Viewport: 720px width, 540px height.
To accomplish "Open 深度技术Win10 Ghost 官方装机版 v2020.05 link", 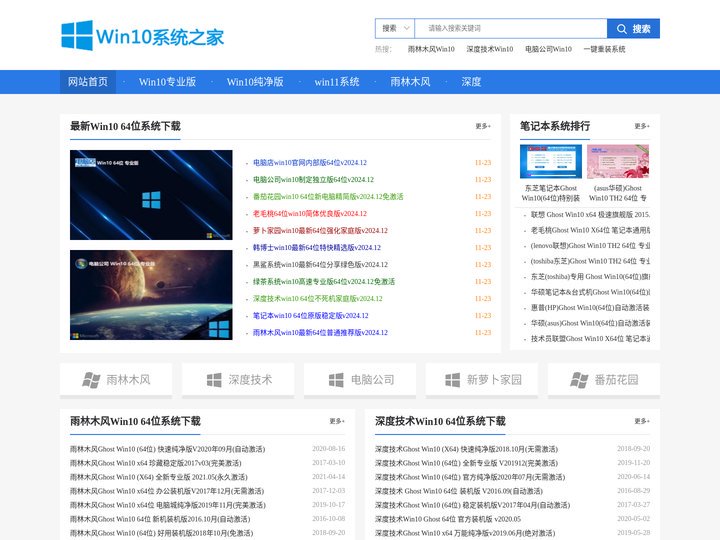I will (448, 519).
